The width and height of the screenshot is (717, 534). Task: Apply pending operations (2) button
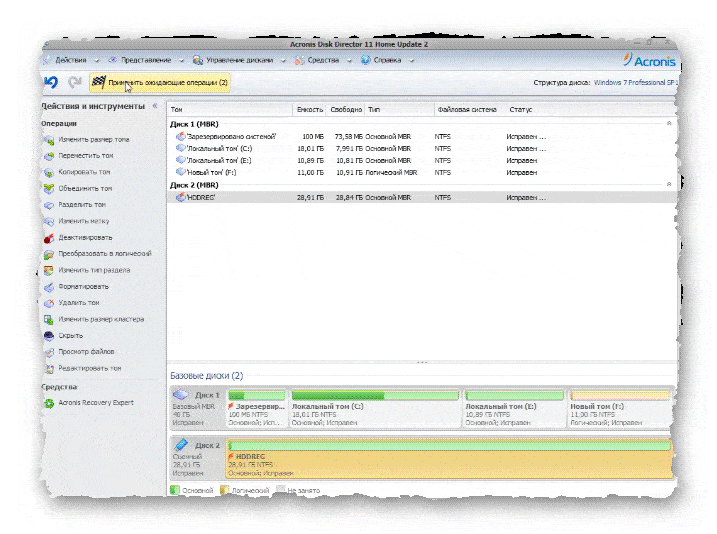[x=160, y=82]
